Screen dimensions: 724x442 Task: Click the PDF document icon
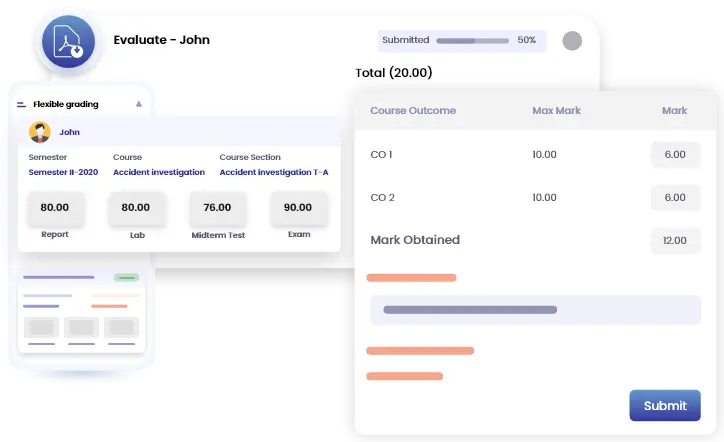click(71, 42)
